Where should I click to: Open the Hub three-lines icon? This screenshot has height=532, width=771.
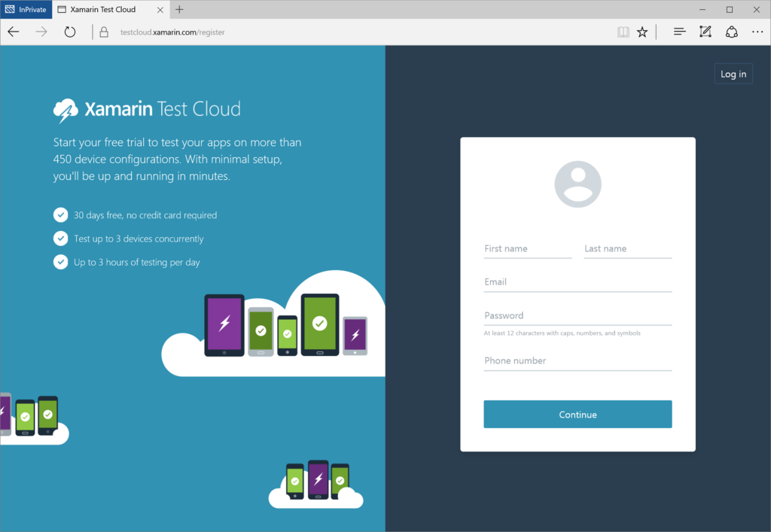[680, 32]
